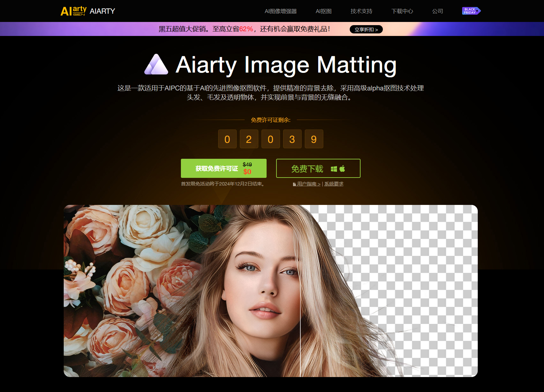The width and height of the screenshot is (544, 392).
Task: Click the 62% discount text in the banner
Action: click(x=246, y=29)
